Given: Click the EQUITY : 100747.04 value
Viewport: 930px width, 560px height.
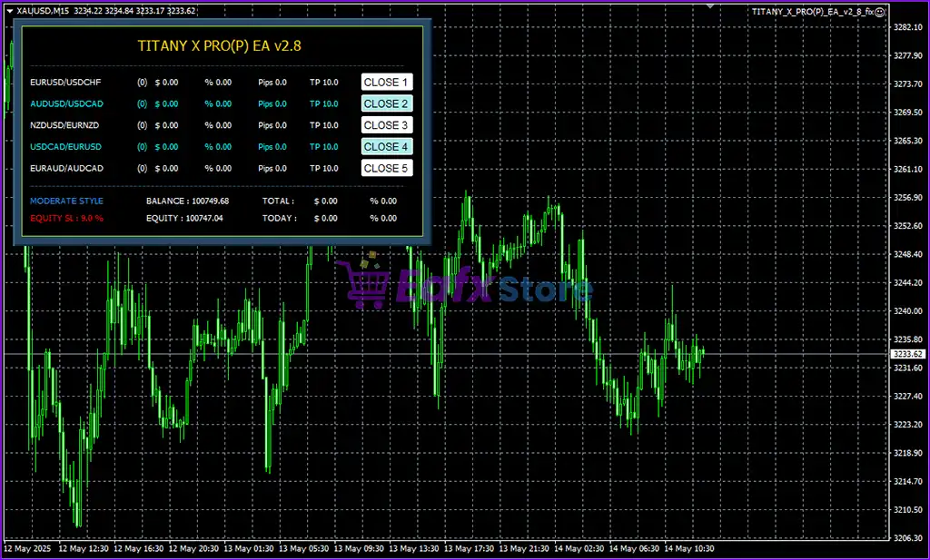Looking at the screenshot, I should coord(184,218).
